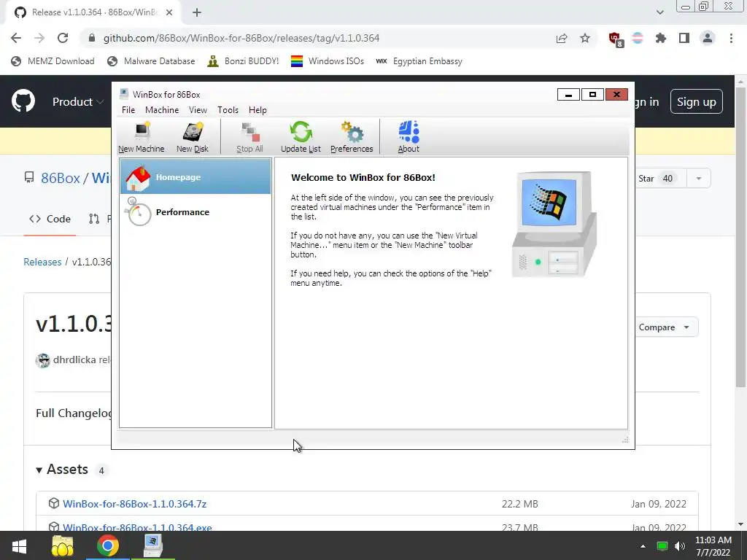Screen dimensions: 747x560
Task: Open File Explorer from taskbar
Action: (x=63, y=545)
